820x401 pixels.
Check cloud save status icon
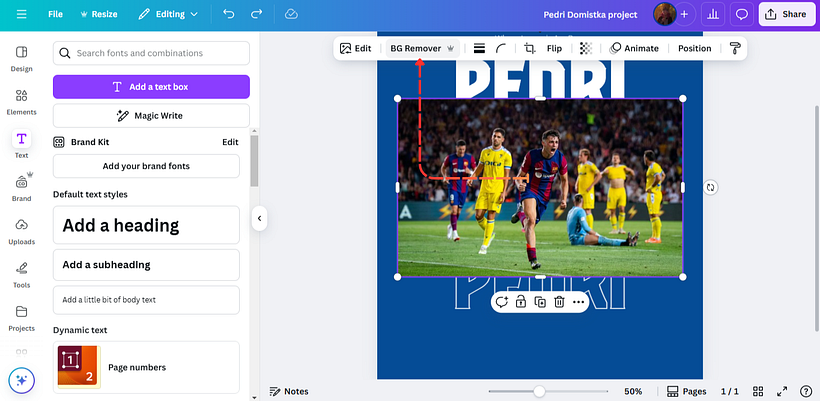point(291,14)
